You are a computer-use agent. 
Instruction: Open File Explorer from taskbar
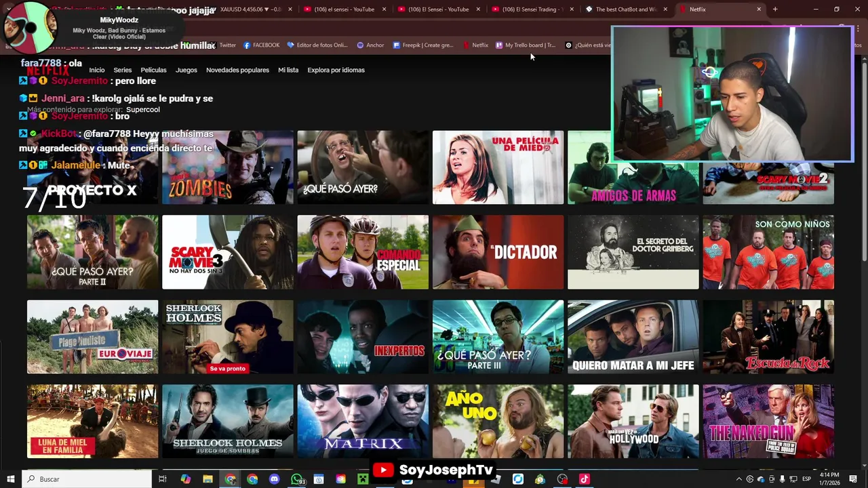click(x=208, y=479)
